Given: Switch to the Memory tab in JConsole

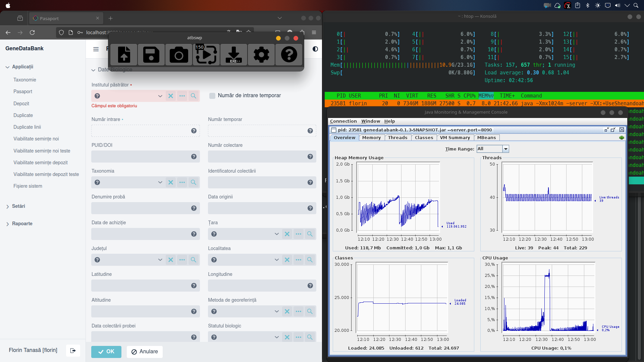Looking at the screenshot, I should [x=371, y=137].
